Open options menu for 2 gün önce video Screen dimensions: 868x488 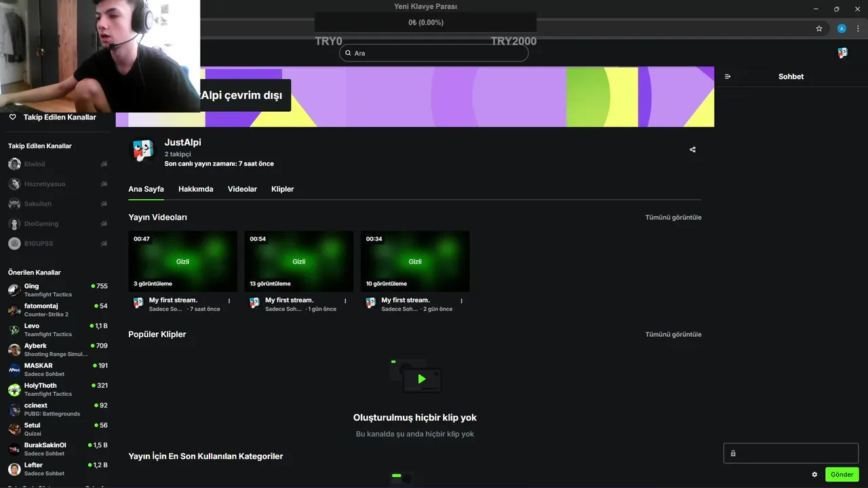tap(461, 301)
